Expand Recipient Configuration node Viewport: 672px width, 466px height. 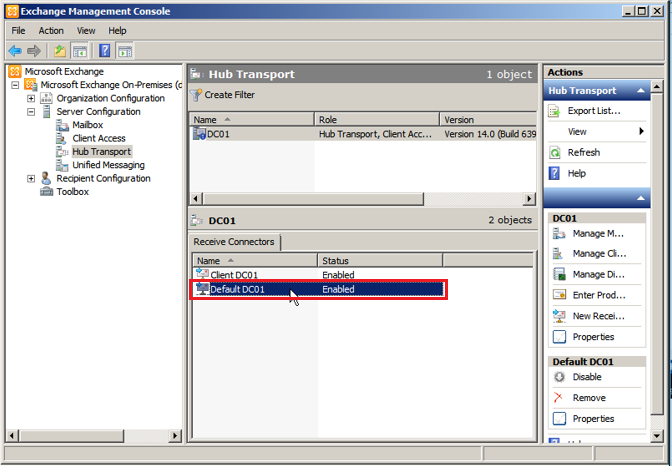coord(31,178)
